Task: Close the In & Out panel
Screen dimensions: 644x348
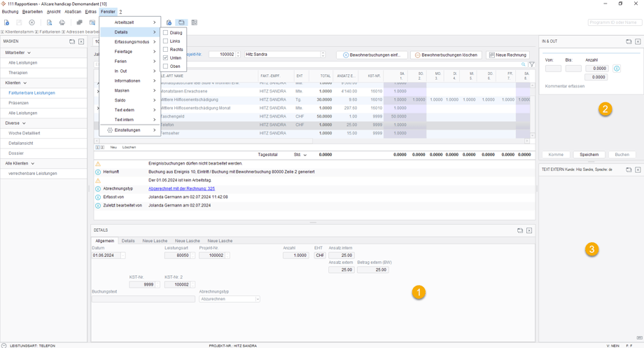Action: [638, 41]
